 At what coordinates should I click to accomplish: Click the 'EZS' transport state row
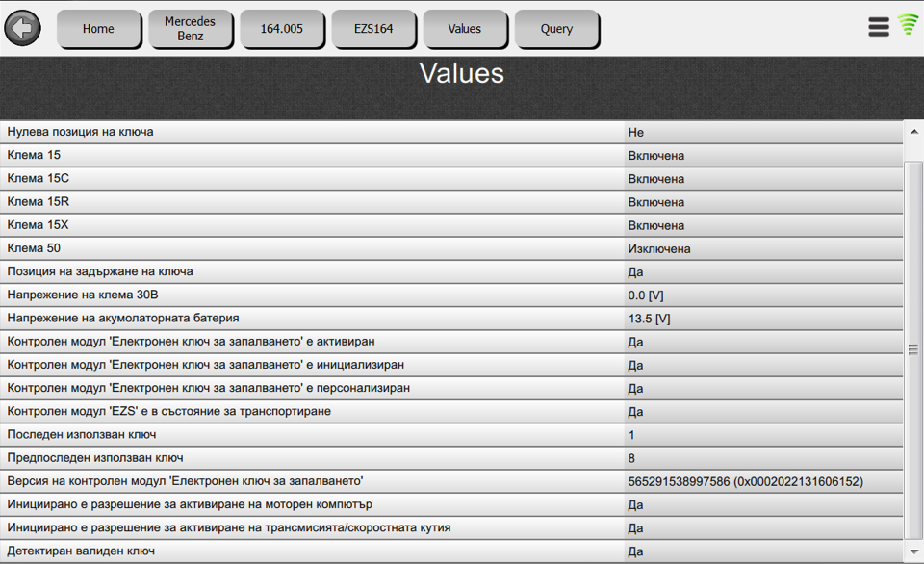[x=450, y=411]
